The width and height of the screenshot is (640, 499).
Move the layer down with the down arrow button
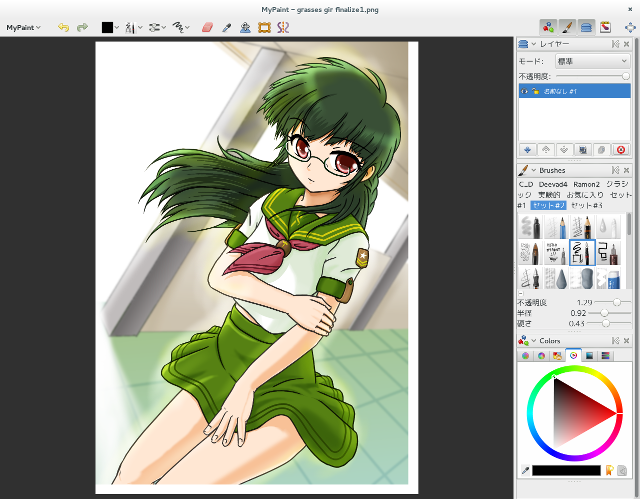(x=564, y=150)
